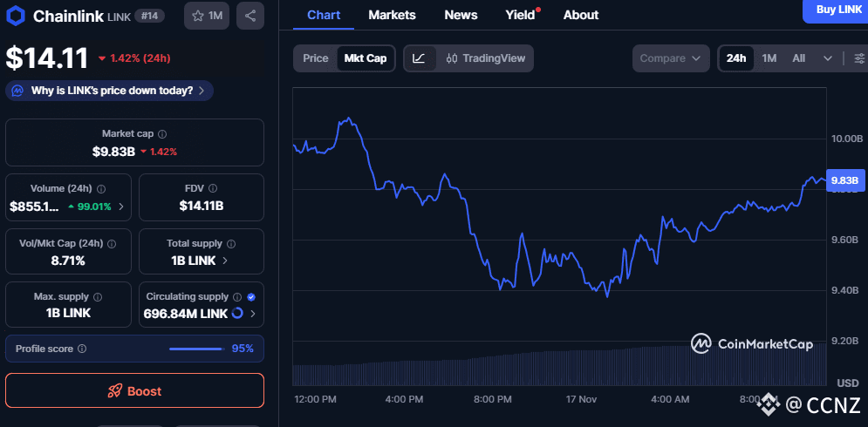The image size is (868, 427).
Task: Click the Chainlink hexagon logo
Action: [x=16, y=16]
